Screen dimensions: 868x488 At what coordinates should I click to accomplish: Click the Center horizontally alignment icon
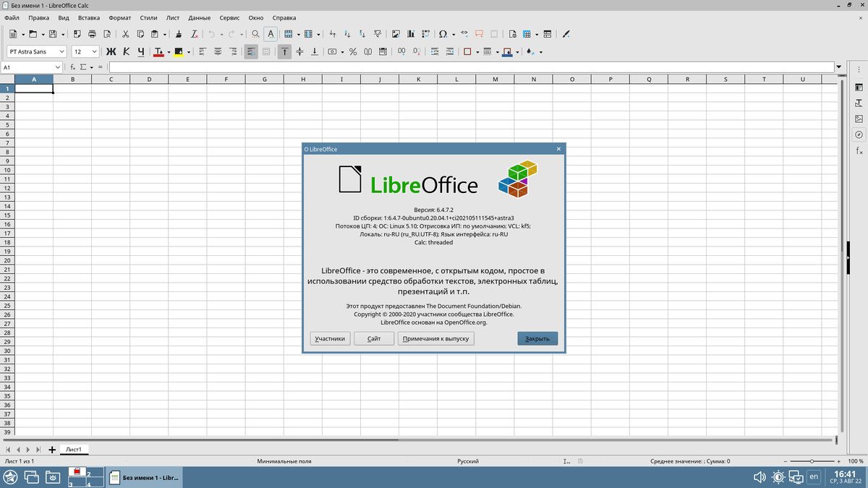click(218, 51)
